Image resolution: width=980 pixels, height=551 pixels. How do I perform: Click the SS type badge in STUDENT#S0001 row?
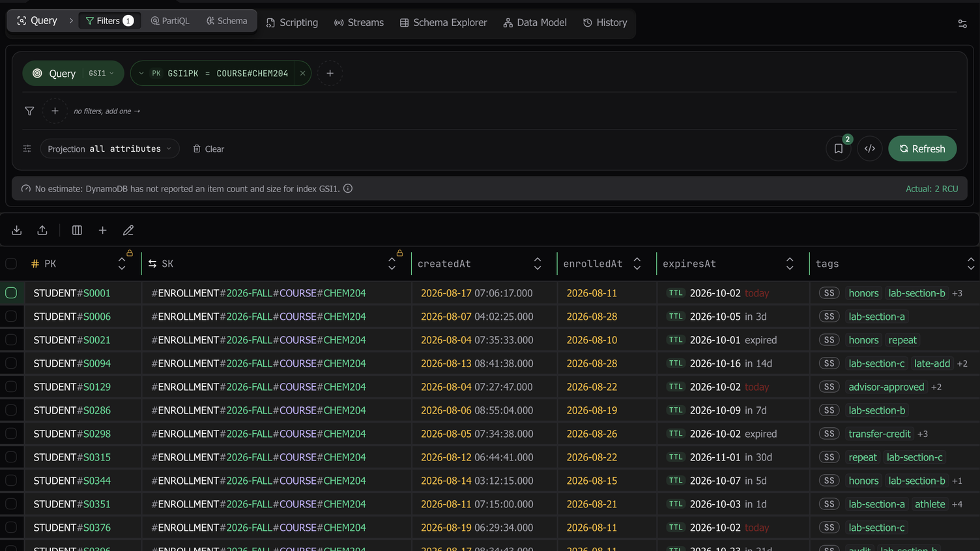point(829,293)
